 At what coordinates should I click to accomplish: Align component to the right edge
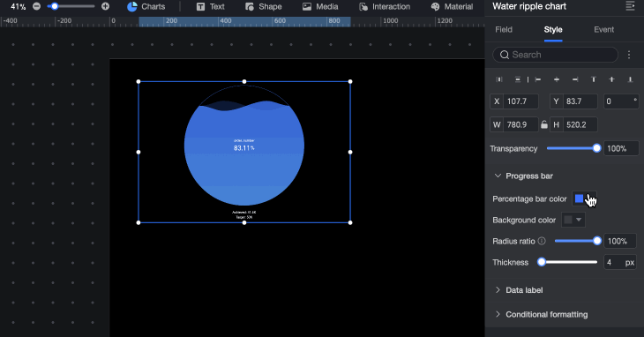pos(575,79)
